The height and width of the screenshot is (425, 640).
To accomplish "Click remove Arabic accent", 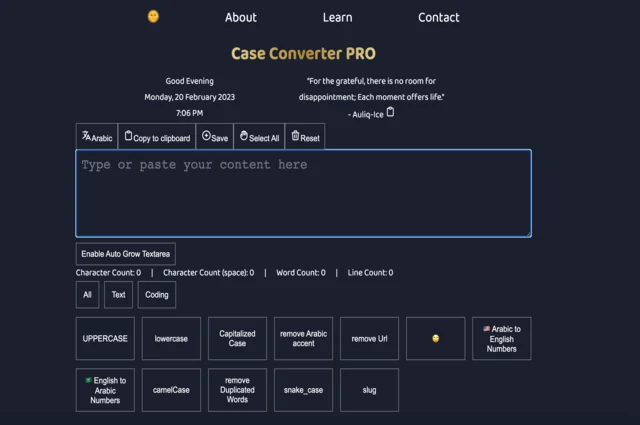I will pyautogui.click(x=303, y=338).
